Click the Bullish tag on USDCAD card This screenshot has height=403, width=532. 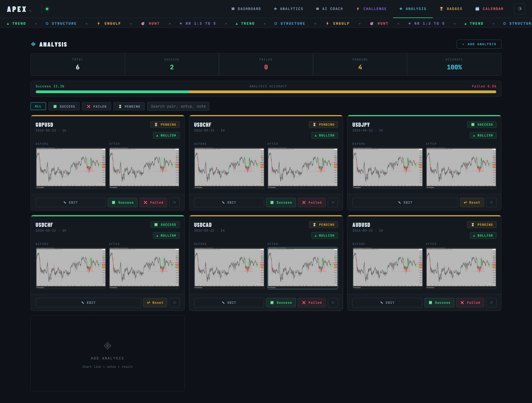click(x=324, y=235)
